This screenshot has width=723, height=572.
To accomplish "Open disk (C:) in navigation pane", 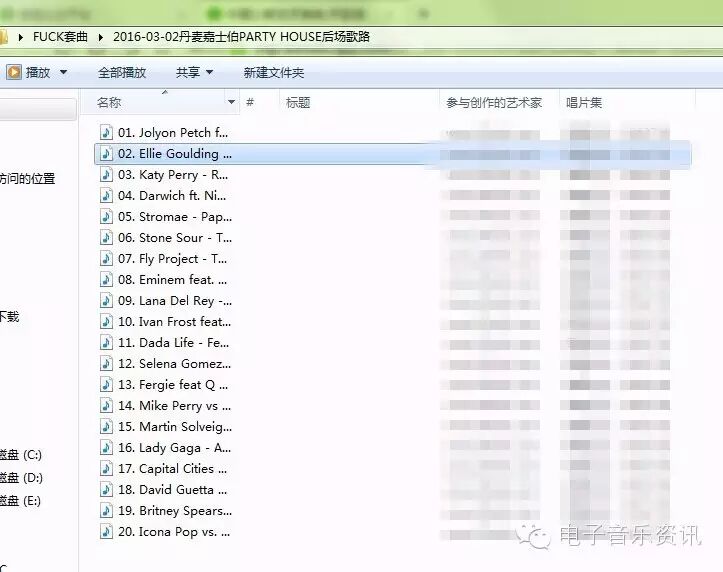I will point(21,455).
